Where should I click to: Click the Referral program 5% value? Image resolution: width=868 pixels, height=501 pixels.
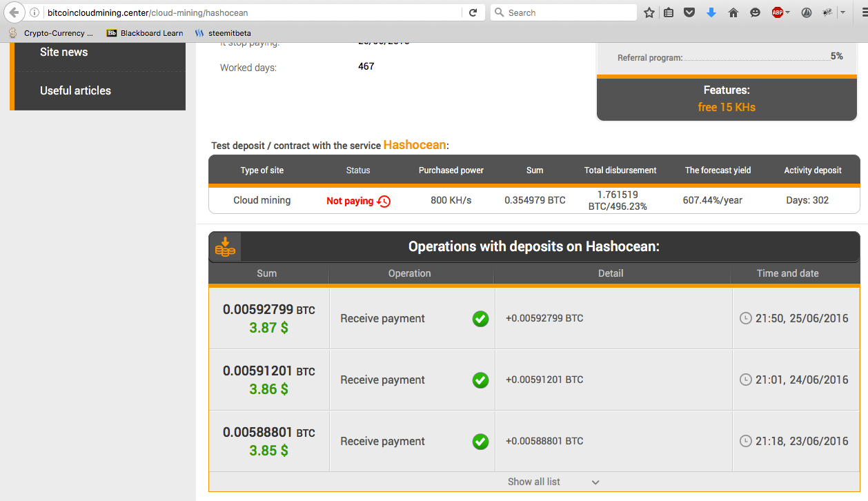coord(837,56)
